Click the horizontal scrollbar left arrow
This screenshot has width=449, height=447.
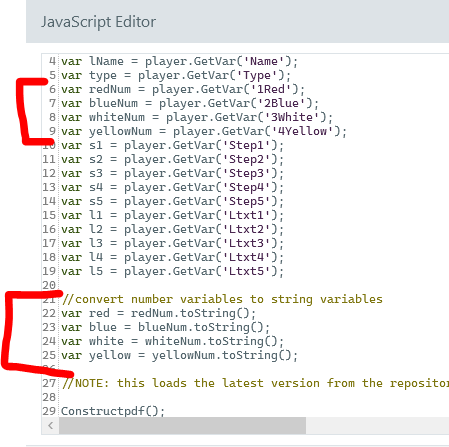click(50, 425)
